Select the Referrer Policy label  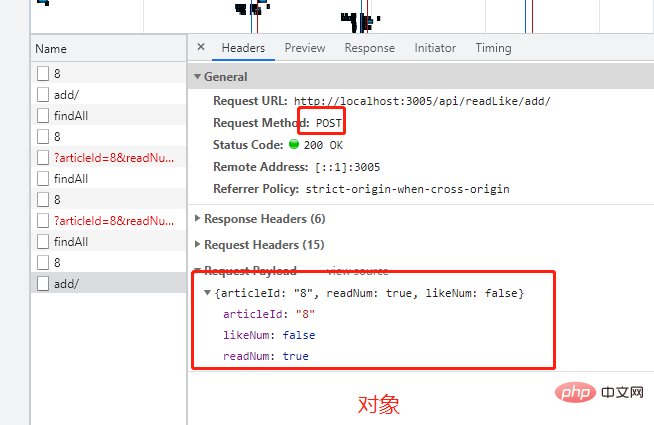256,189
